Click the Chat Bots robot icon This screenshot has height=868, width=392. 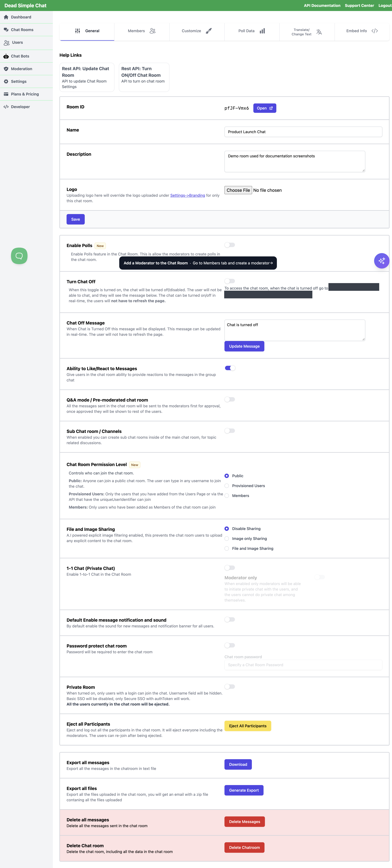point(6,56)
